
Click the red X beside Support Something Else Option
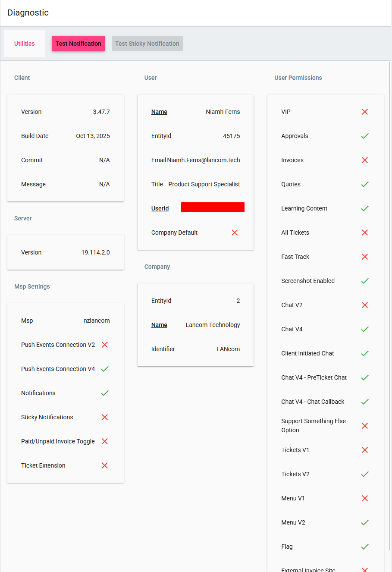(x=365, y=426)
